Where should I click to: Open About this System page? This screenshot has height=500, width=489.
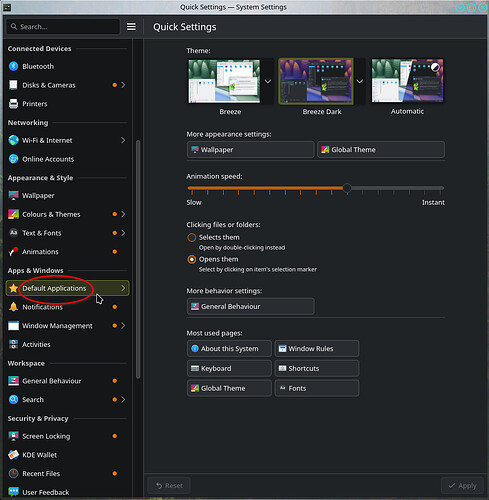tap(229, 349)
